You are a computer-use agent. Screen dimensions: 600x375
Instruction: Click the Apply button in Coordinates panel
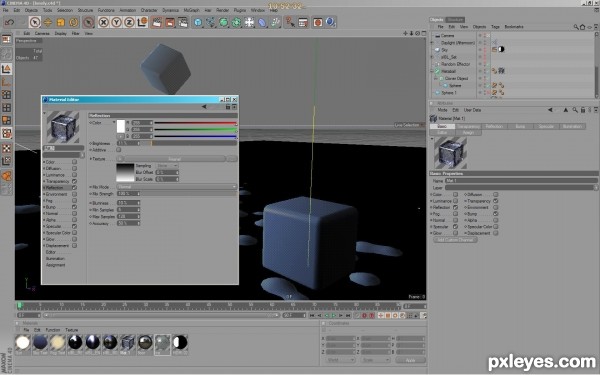coord(410,360)
